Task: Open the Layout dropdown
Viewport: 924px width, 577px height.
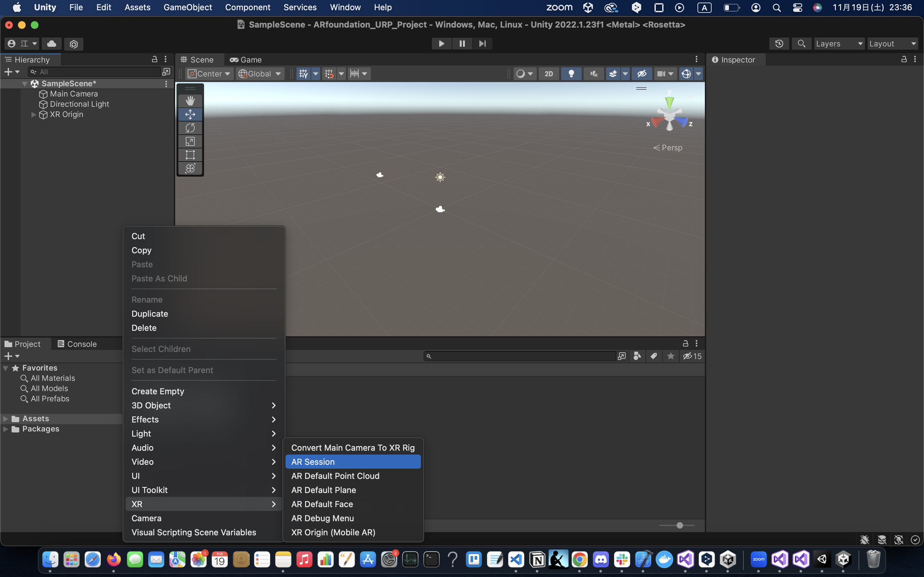Action: [x=892, y=44]
